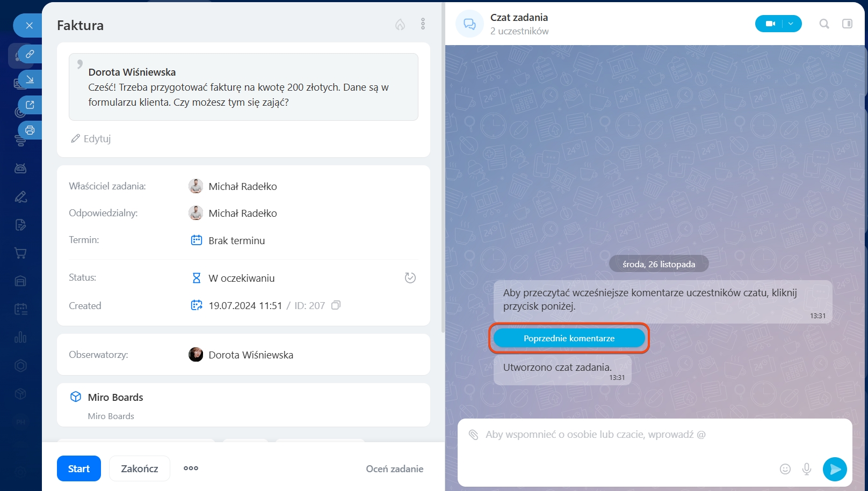Click the copy link side button
The image size is (868, 491).
pyautogui.click(x=30, y=54)
